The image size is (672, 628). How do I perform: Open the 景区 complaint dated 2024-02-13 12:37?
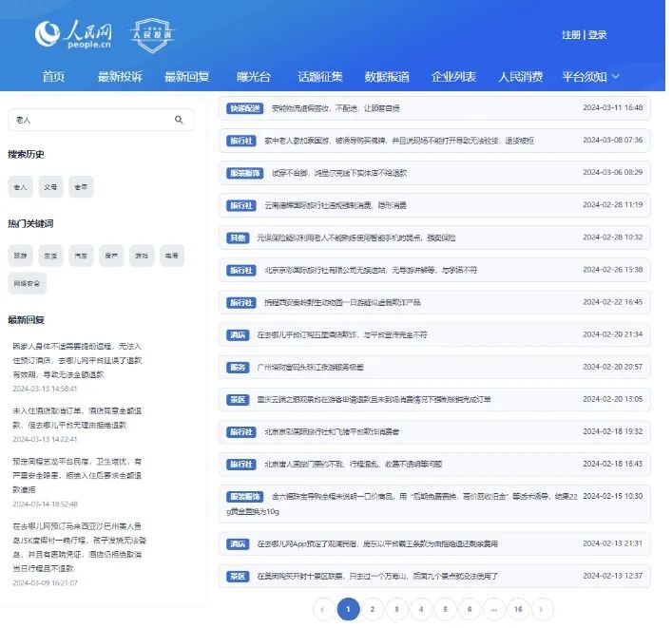(434, 576)
